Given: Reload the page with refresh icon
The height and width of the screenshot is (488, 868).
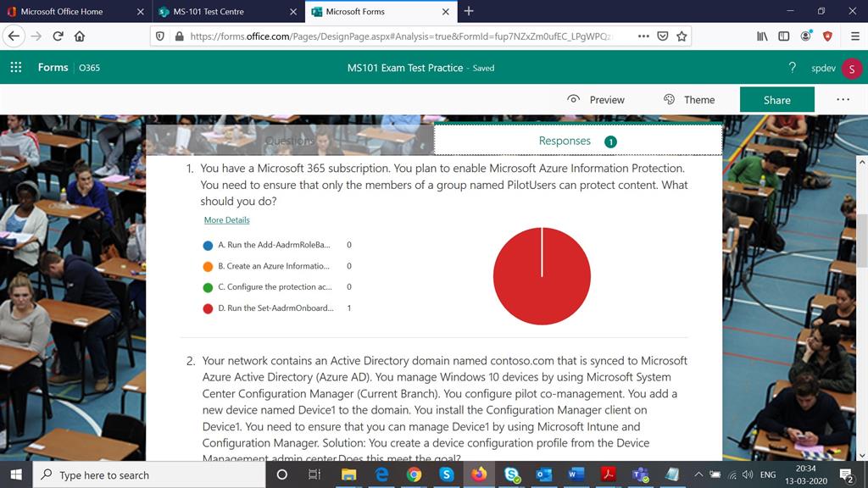Looking at the screenshot, I should point(58,36).
